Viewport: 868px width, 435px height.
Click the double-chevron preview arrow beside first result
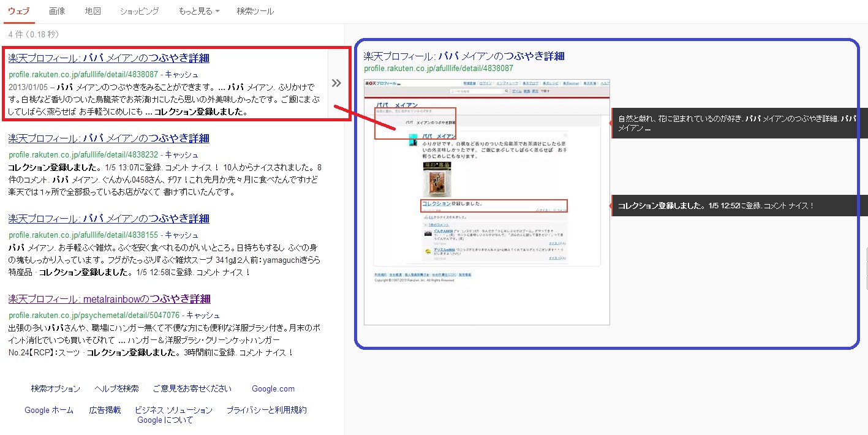[336, 83]
